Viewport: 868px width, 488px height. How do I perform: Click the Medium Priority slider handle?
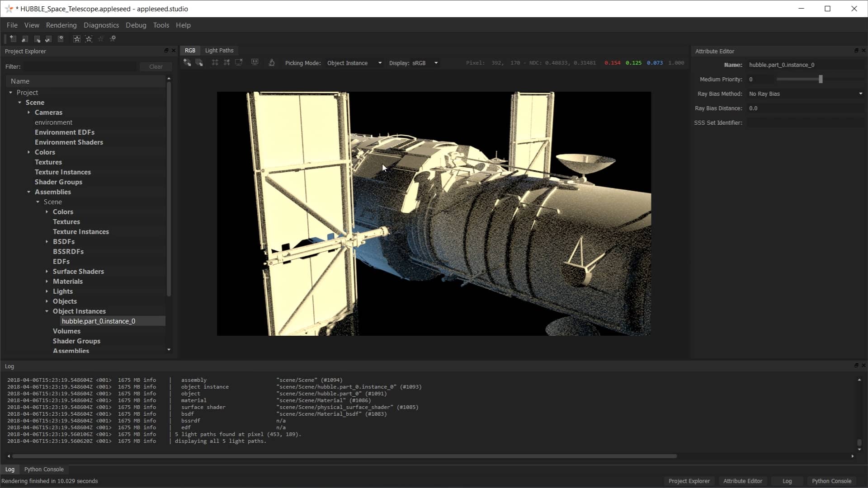click(x=821, y=80)
